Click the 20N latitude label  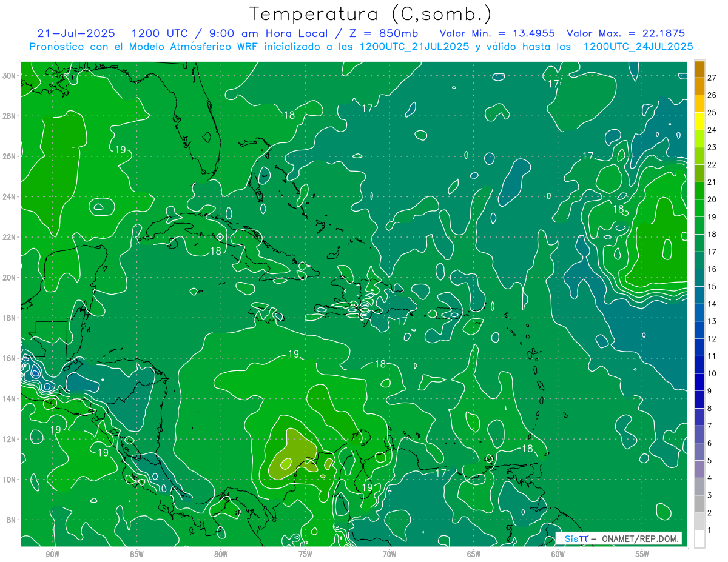pos(9,278)
